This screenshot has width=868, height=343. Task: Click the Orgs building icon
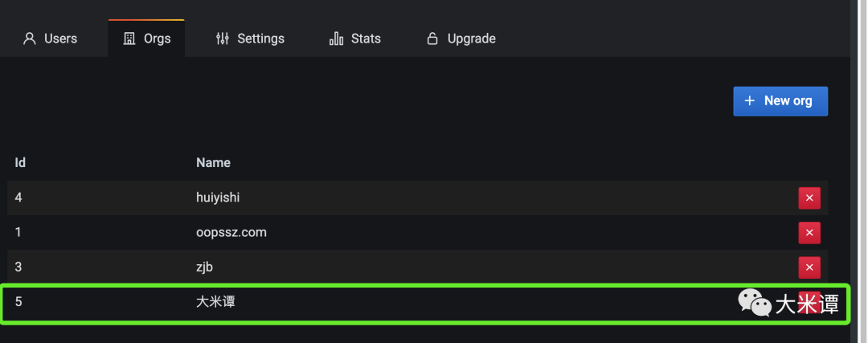click(x=129, y=39)
